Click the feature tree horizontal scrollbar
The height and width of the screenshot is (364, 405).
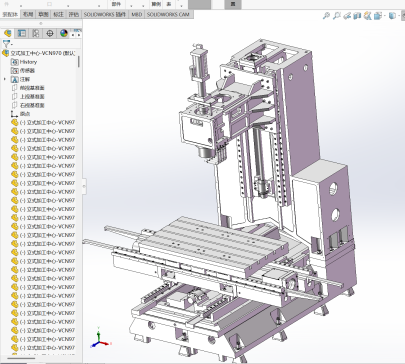21,359
